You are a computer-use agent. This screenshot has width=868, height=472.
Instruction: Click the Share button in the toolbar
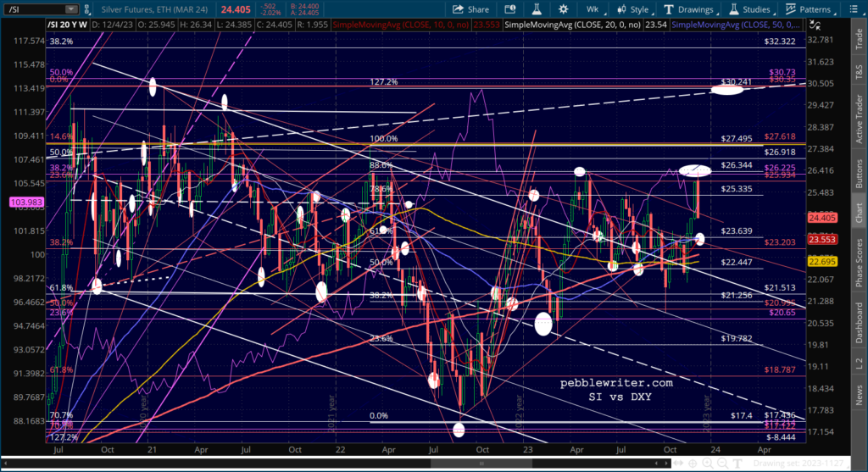pos(470,9)
